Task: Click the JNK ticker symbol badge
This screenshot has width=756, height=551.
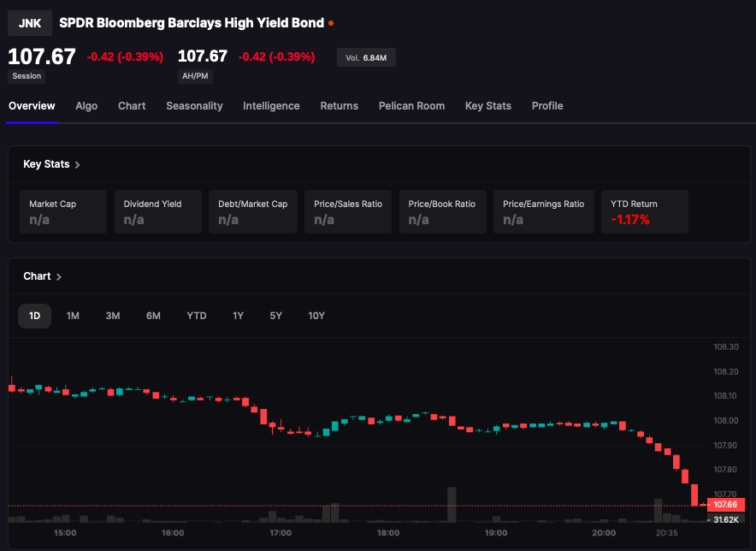Action: pyautogui.click(x=30, y=23)
